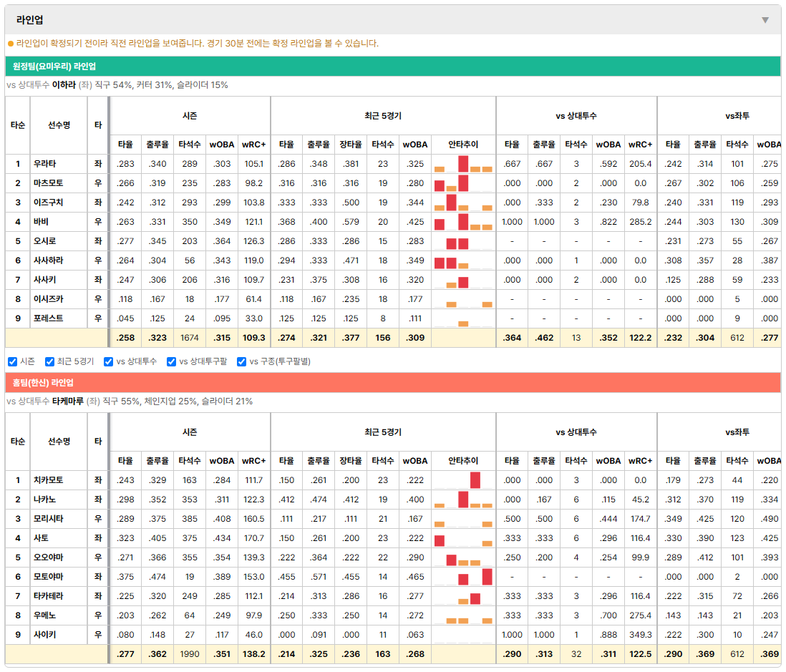Viewport: 786px width, 672px height.
Task: Click 나카노's hit trend mini chart
Action: (x=463, y=500)
